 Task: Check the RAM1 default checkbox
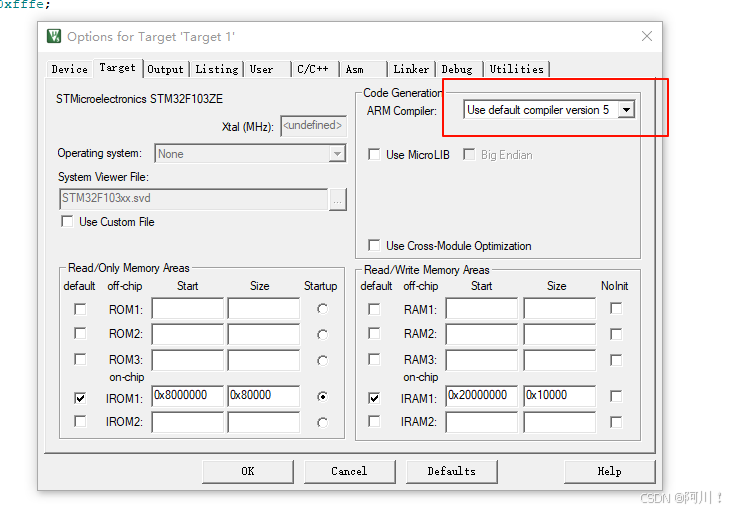pos(374,309)
